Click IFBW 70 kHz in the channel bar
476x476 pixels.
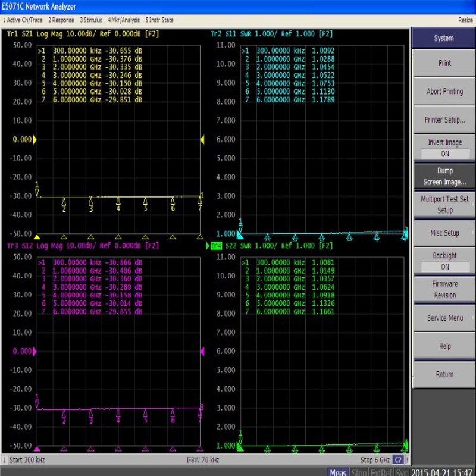point(202,460)
